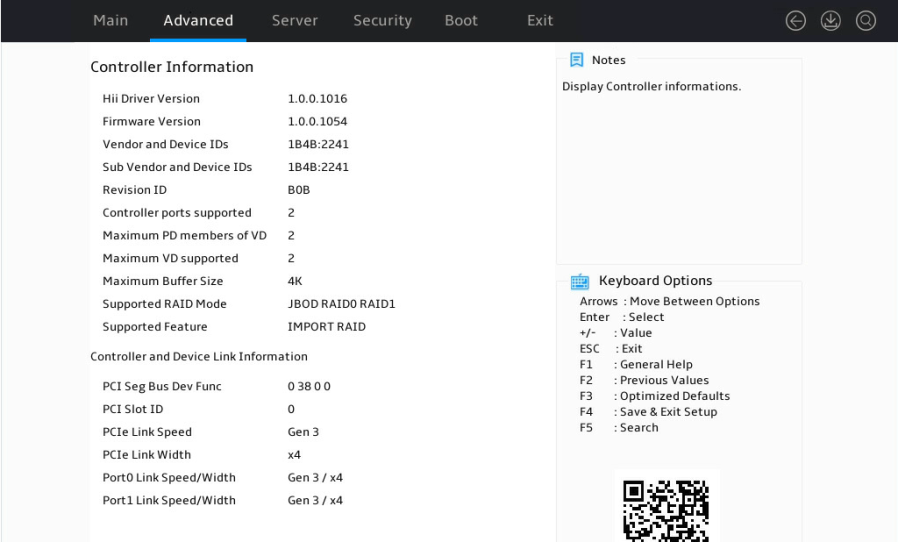Click the Sub Vendor and Device IDs label
Viewport: 898px width, 542px height.
[x=177, y=167]
